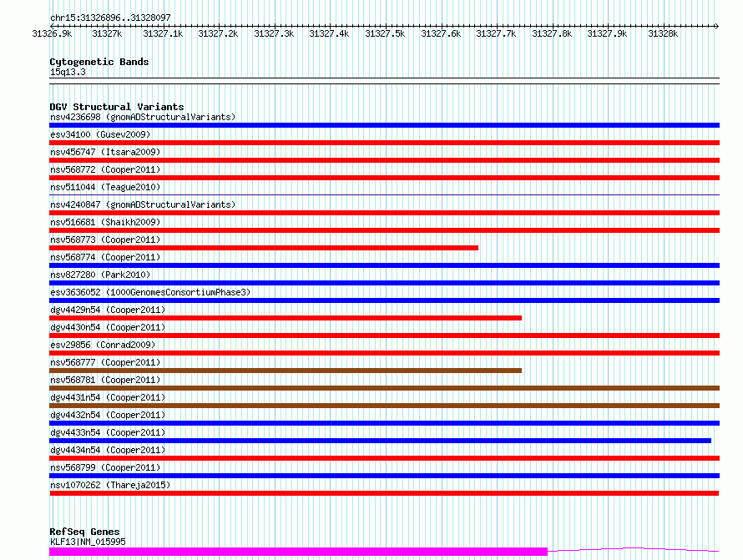This screenshot has height=560, width=743.
Task: Click the chr15:31326896..31328097 coordinate label
Action: pos(110,18)
